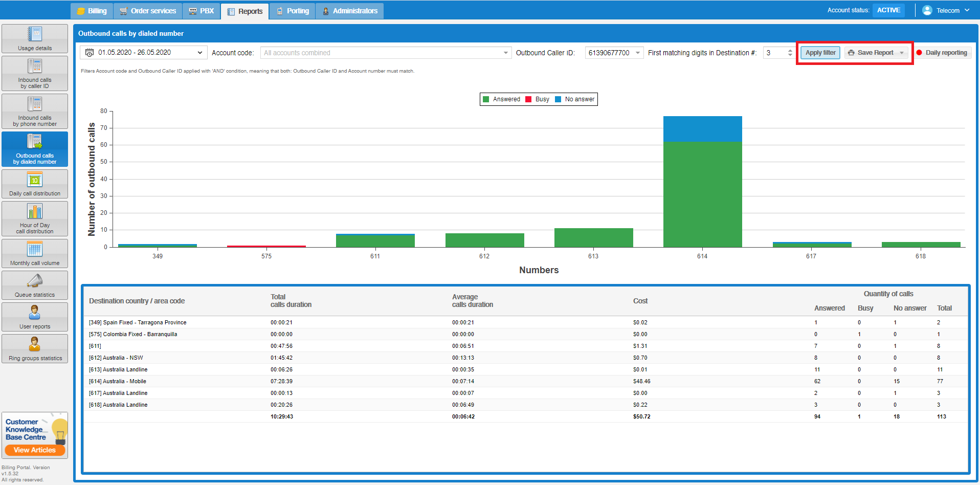Click table row [612] Australia - NSW

525,358
